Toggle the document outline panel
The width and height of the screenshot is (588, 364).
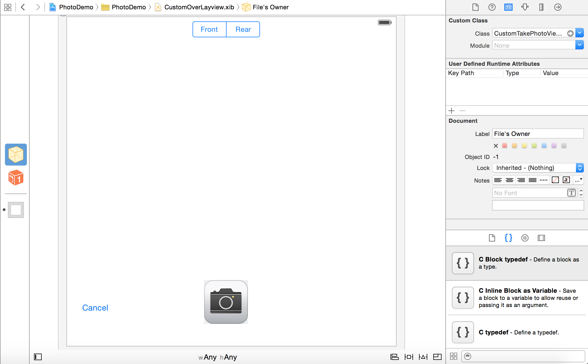point(38,357)
